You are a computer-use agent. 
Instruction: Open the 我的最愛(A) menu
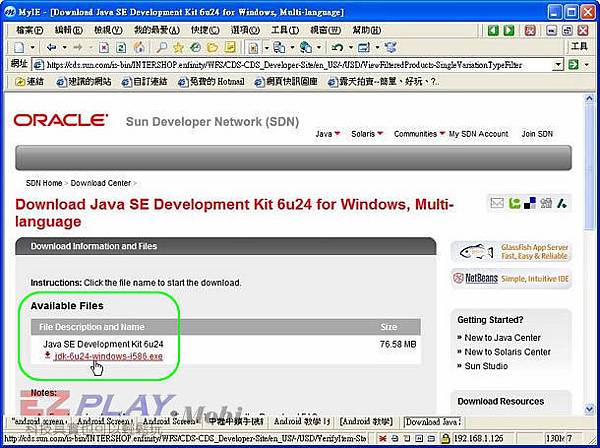[157, 30]
